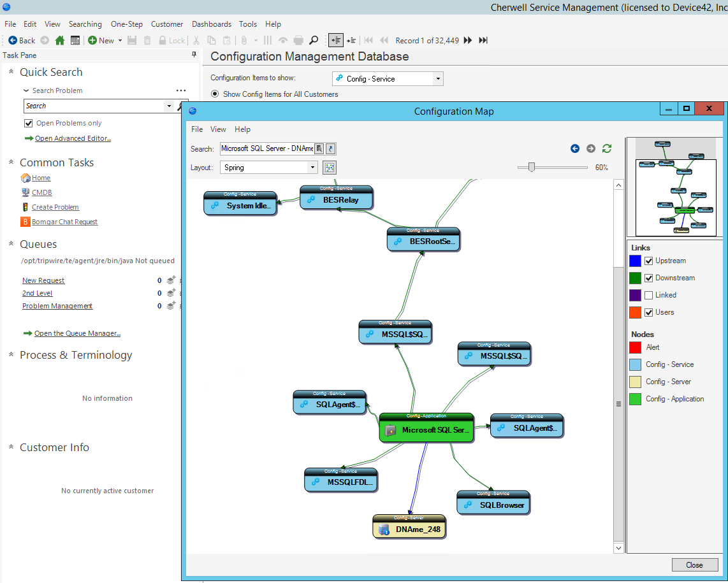The height and width of the screenshot is (583, 728).
Task: Collapse the Common Tasks section
Action: 11,162
